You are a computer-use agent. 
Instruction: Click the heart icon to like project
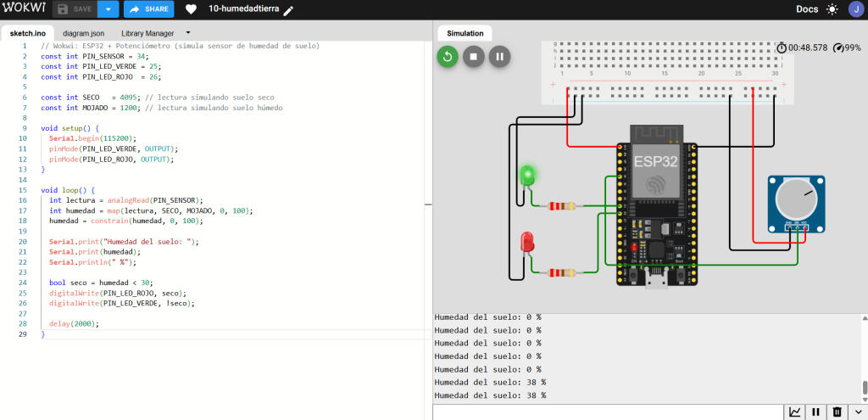(x=191, y=9)
